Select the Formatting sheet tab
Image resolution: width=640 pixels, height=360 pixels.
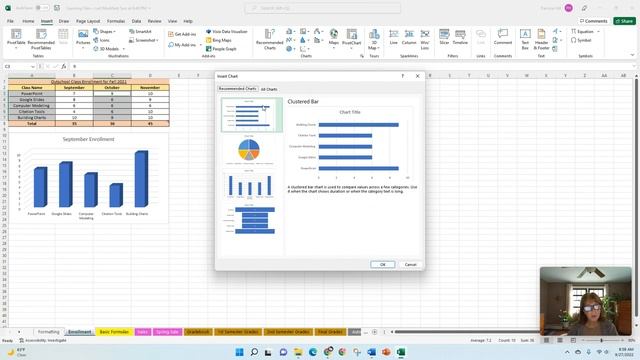pos(49,332)
